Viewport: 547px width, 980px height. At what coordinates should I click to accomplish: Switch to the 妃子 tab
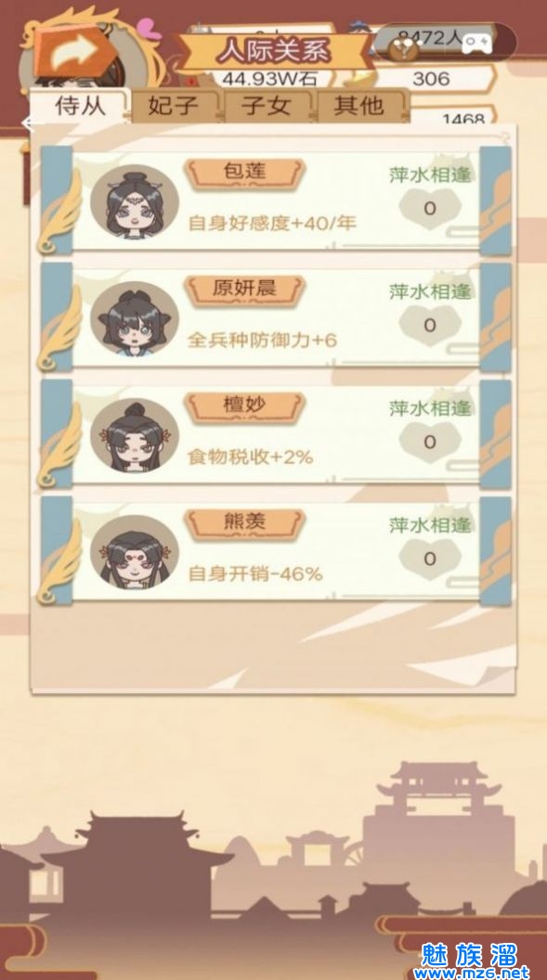tap(176, 106)
